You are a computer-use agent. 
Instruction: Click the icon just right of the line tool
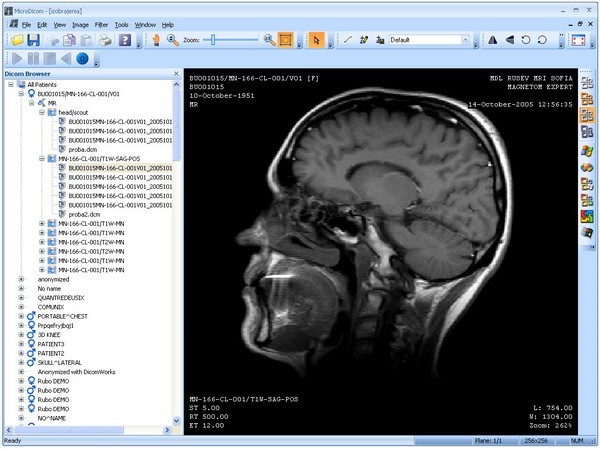pyautogui.click(x=364, y=39)
